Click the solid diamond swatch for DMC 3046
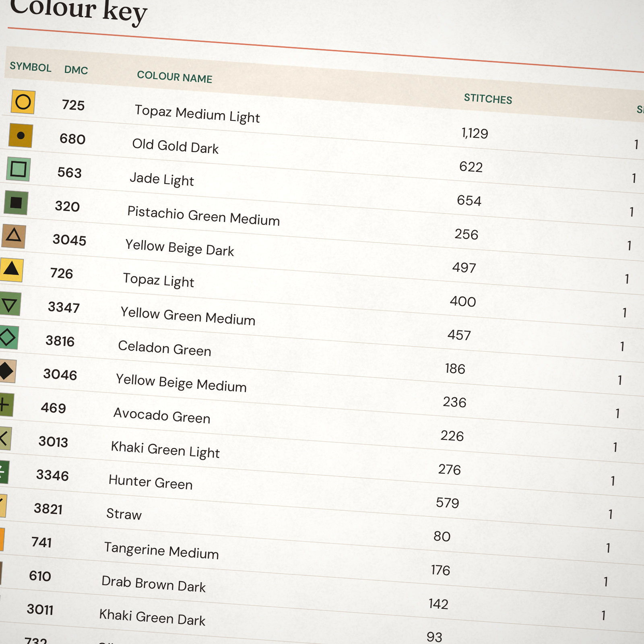This screenshot has height=644, width=644. [x=7, y=371]
